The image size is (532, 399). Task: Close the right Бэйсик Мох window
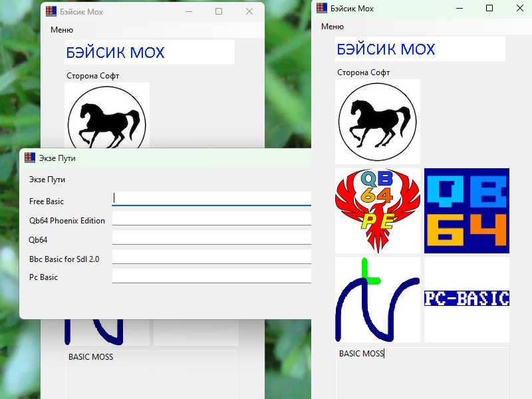(x=519, y=8)
